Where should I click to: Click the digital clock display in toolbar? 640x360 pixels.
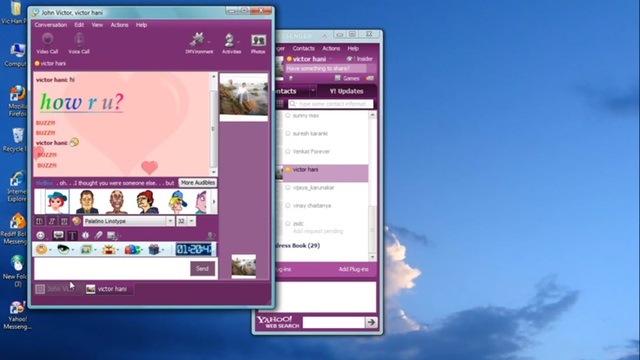tap(194, 249)
